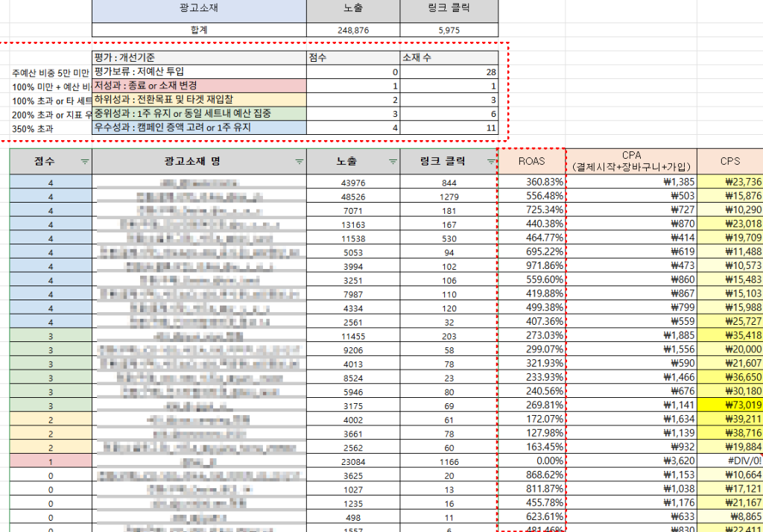Viewport: 763px width, 532px height.
Task: Select the 평가 : 개선기준 header cell
Action: [x=199, y=58]
